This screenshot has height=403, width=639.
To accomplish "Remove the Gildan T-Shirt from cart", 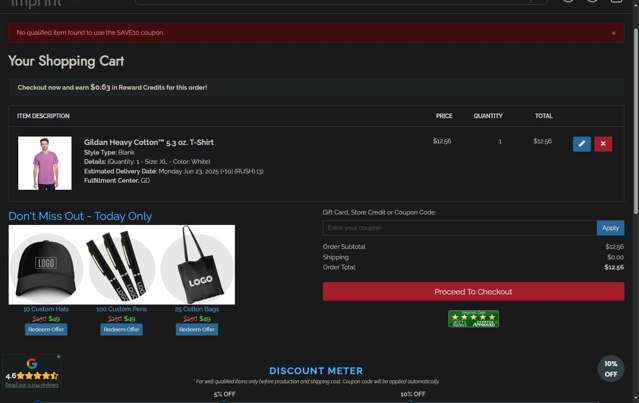I will click(x=603, y=144).
